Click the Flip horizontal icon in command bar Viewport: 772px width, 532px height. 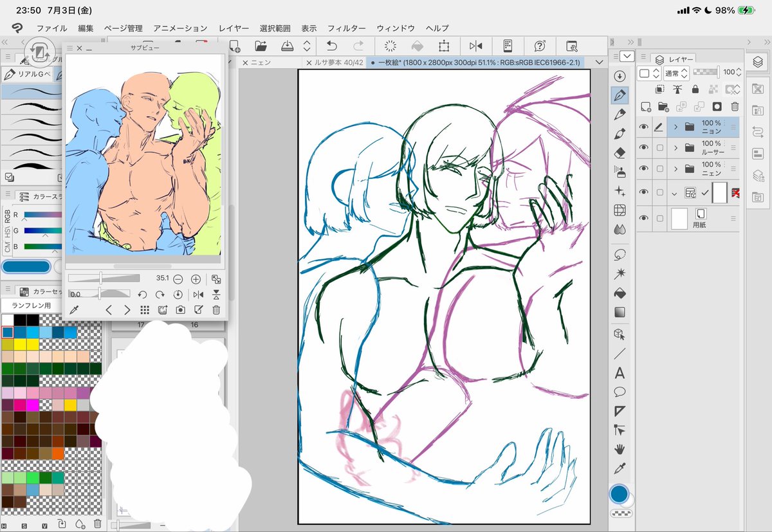(476, 46)
